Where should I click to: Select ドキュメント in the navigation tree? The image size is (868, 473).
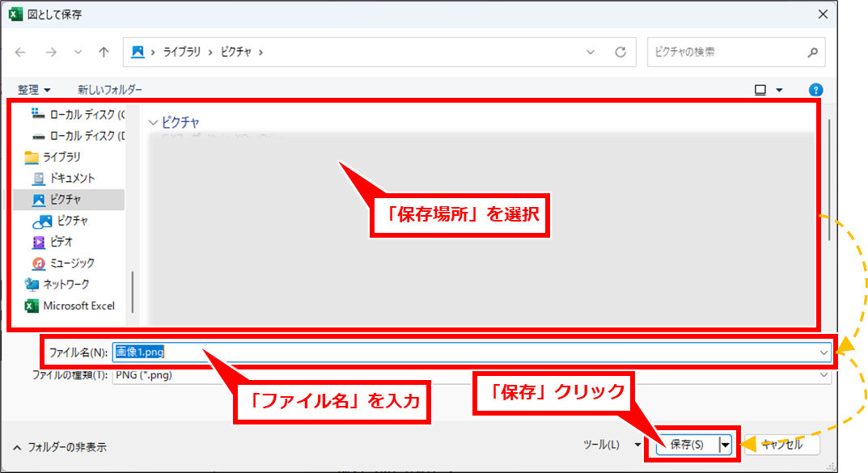[72, 178]
